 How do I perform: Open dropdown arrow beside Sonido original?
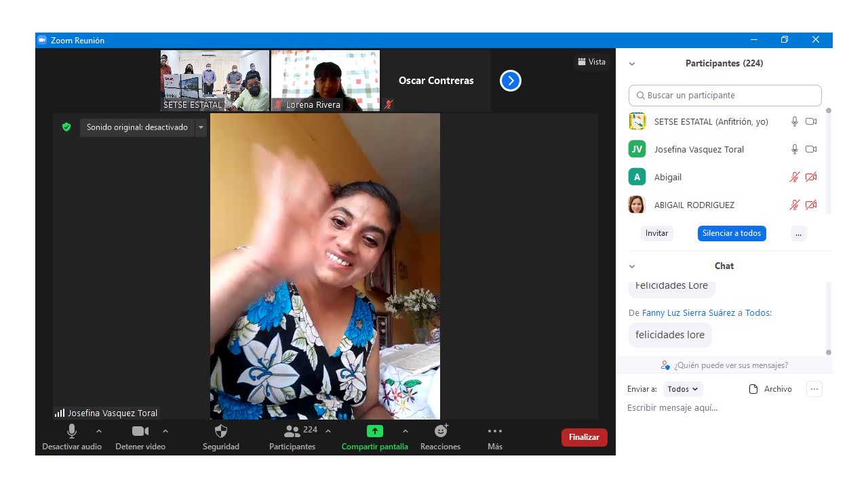201,127
